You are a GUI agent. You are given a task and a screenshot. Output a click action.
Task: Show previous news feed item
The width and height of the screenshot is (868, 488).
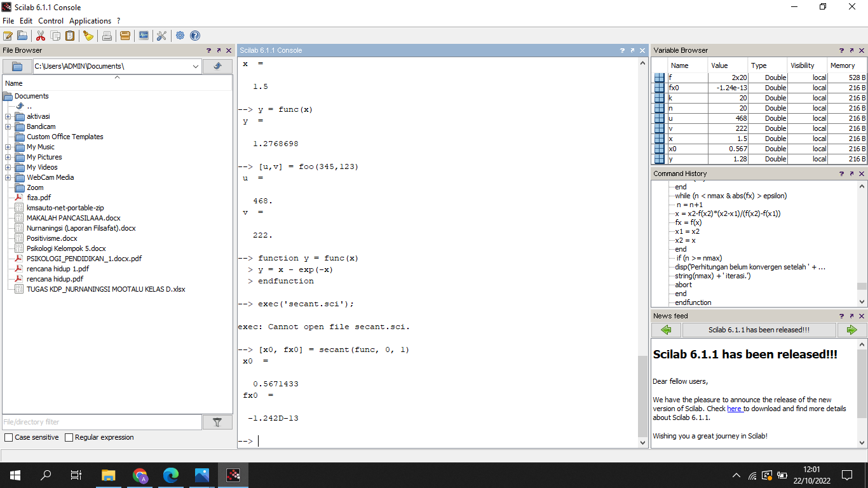[x=666, y=330]
